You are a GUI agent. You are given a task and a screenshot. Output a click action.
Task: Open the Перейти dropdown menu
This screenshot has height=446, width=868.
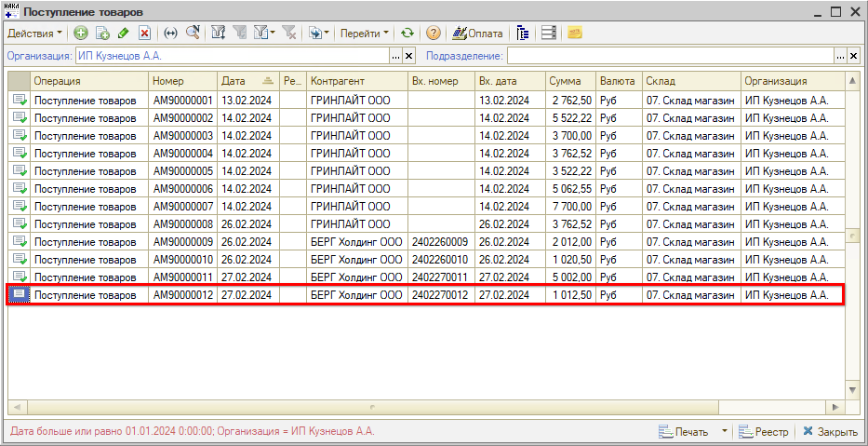pos(364,34)
